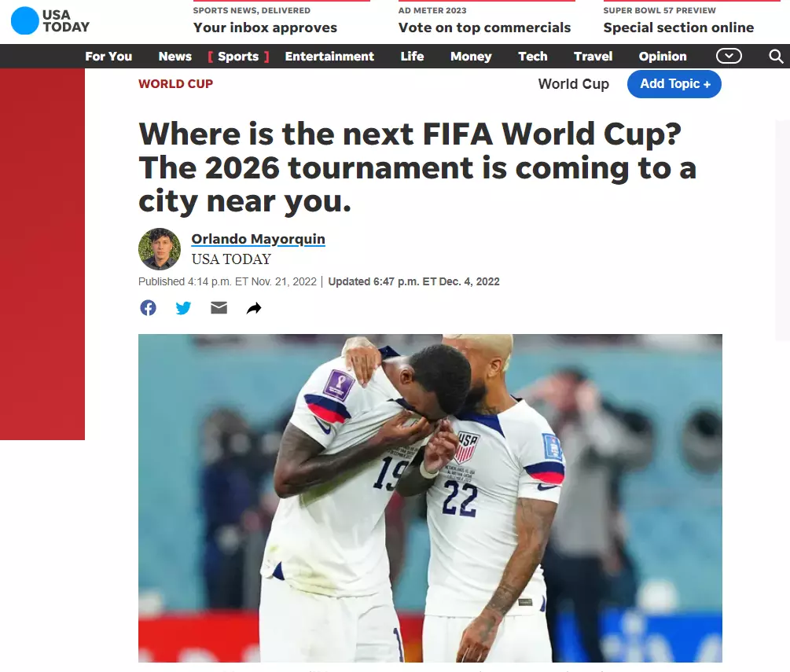This screenshot has width=790, height=672.
Task: Go to USA TODAY home logo
Action: point(50,20)
